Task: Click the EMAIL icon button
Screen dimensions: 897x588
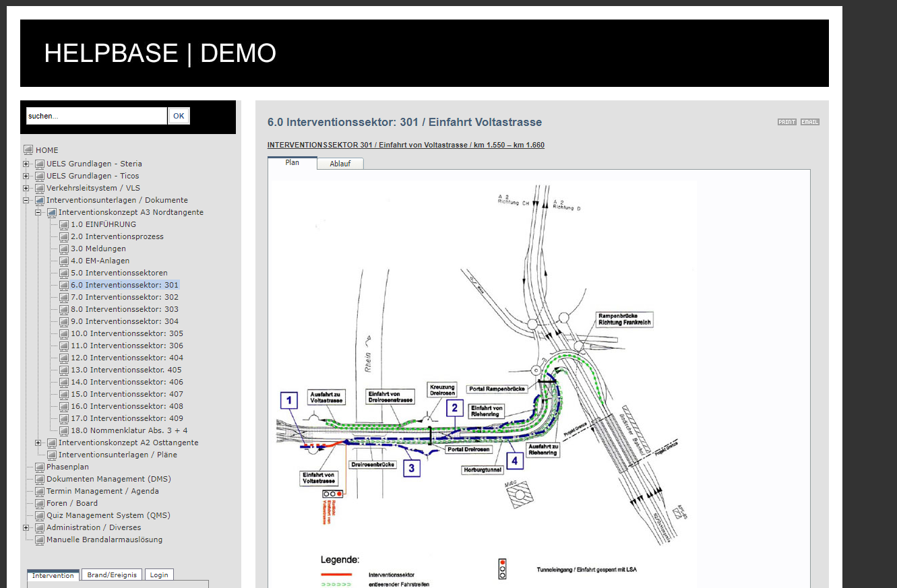Action: [x=809, y=122]
